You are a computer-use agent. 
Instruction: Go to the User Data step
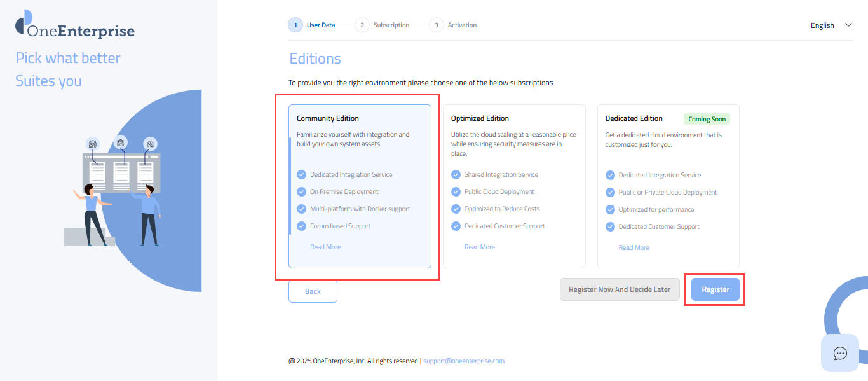(311, 25)
